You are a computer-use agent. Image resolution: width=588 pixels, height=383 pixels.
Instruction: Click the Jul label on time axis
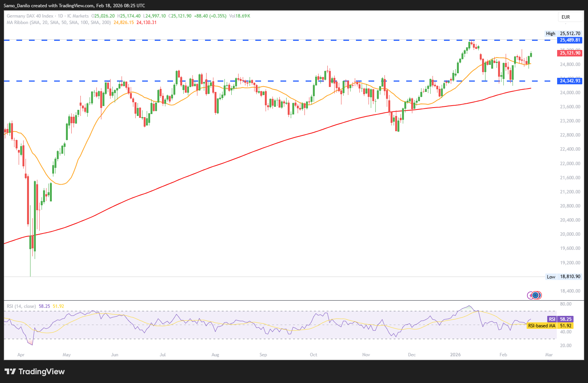point(163,355)
